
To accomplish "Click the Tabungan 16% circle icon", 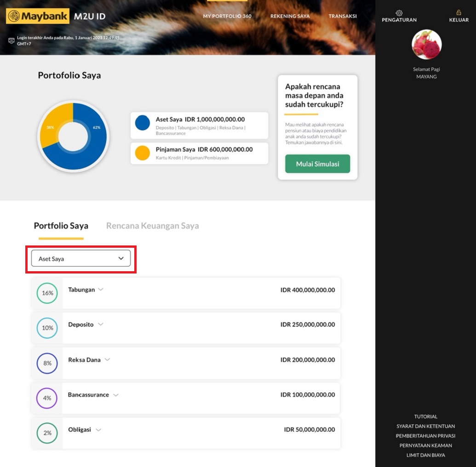I will [x=47, y=293].
